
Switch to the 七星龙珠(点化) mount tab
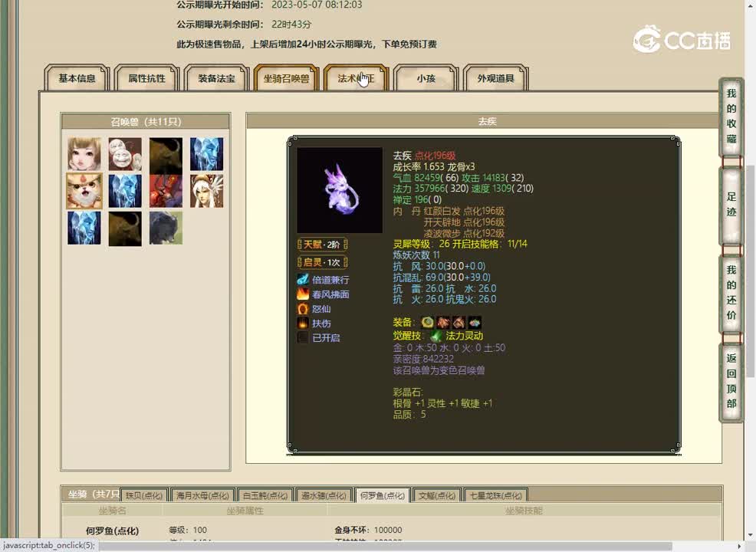point(495,495)
